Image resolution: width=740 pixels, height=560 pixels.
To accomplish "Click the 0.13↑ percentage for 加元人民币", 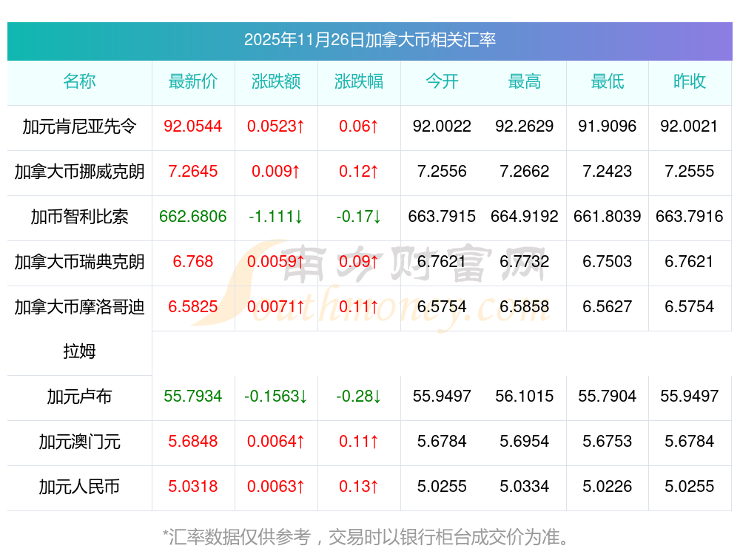I will pyautogui.click(x=359, y=487).
